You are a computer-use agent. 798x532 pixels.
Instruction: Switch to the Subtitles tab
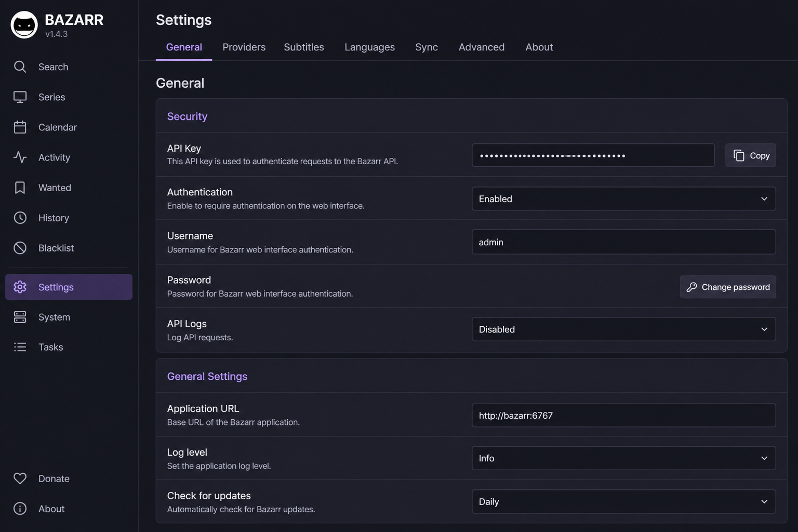click(x=304, y=47)
